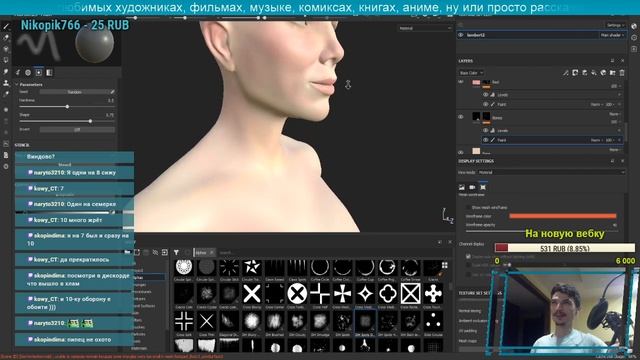Select the Clone stamp tool
This screenshot has height=360, width=640.
tap(6, 83)
